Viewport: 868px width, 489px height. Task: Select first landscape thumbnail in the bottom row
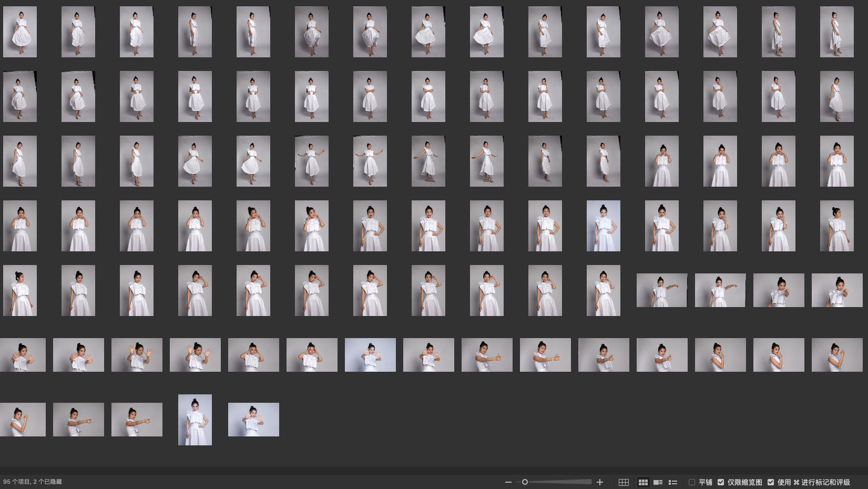23,420
